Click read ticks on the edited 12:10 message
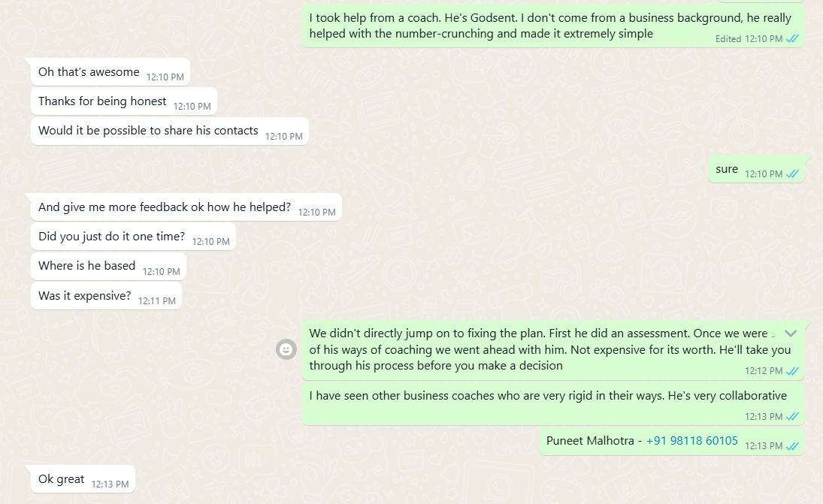 pyautogui.click(x=792, y=39)
